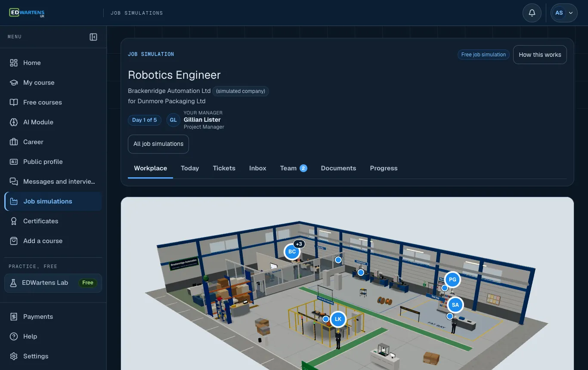Click the Robotics Engineer title
Screen dimensions: 588x370
tap(174, 75)
